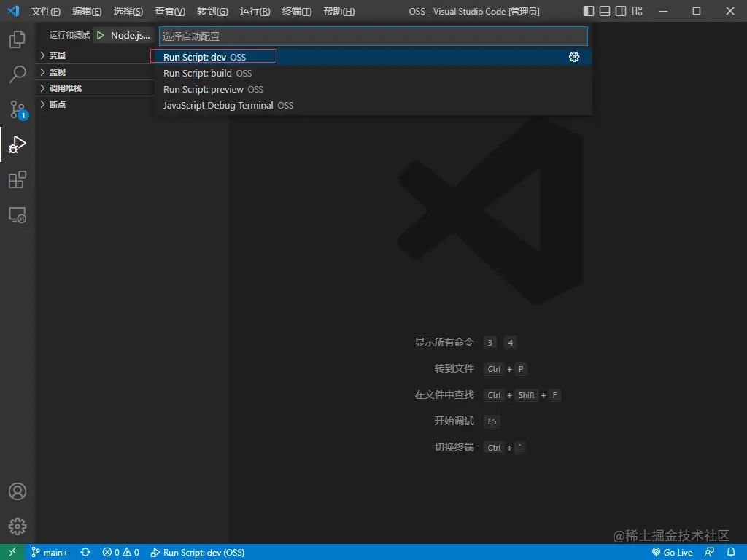
Task: Open Manage gear in activity bar
Action: point(18,526)
